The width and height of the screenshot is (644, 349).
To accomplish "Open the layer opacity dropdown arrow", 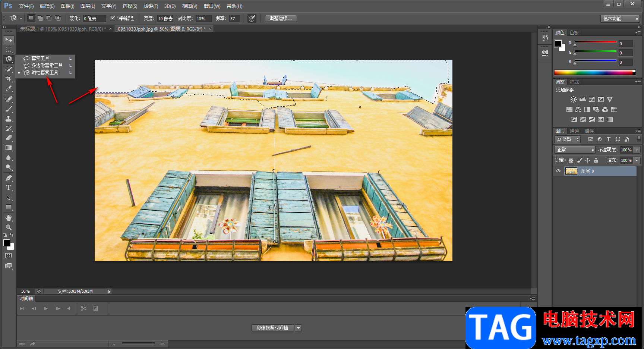I will (x=637, y=150).
